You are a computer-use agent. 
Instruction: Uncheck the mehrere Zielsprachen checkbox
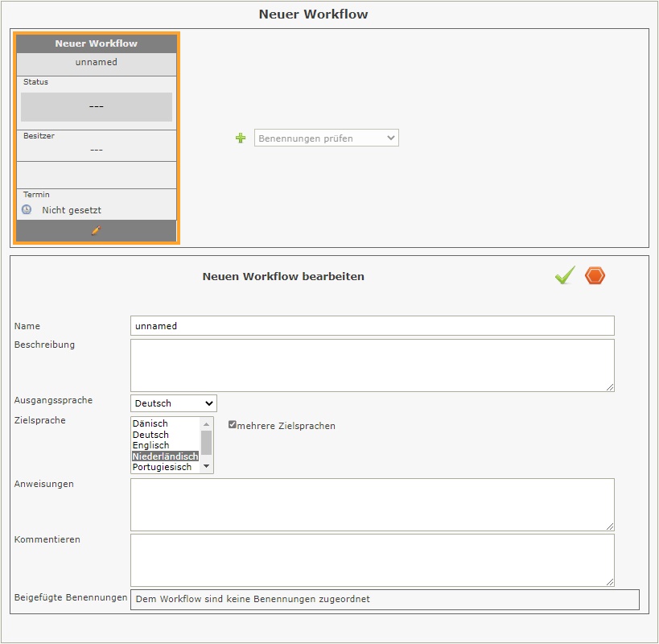(x=233, y=424)
